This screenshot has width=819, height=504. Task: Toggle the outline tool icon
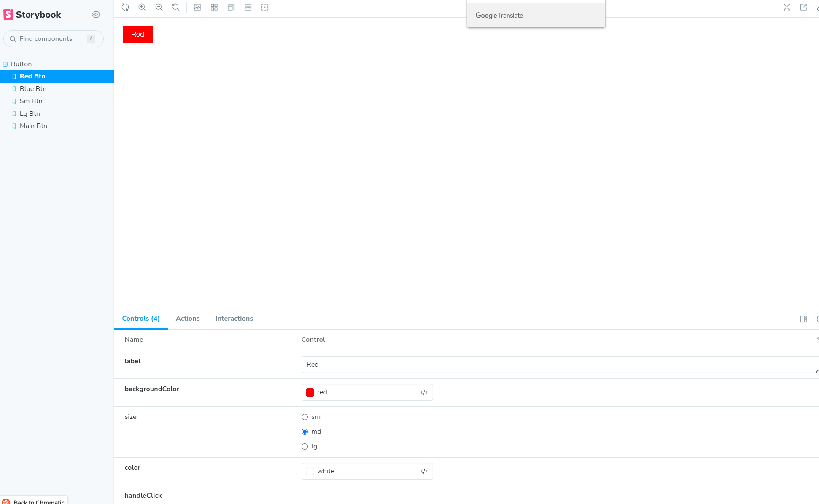click(x=265, y=7)
